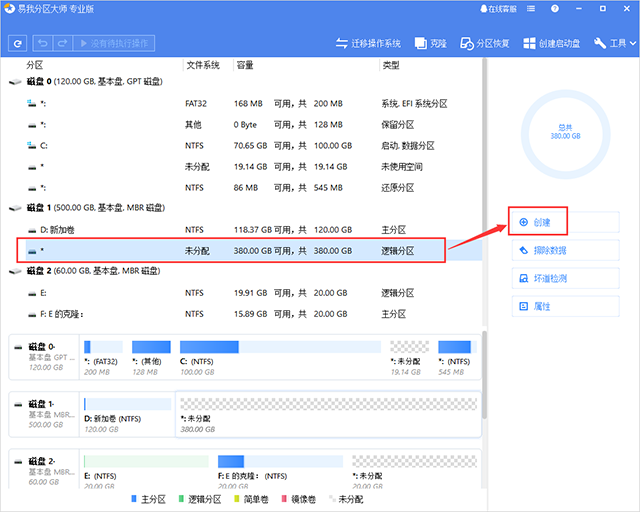Click the refresh icon in the toolbar

point(18,43)
